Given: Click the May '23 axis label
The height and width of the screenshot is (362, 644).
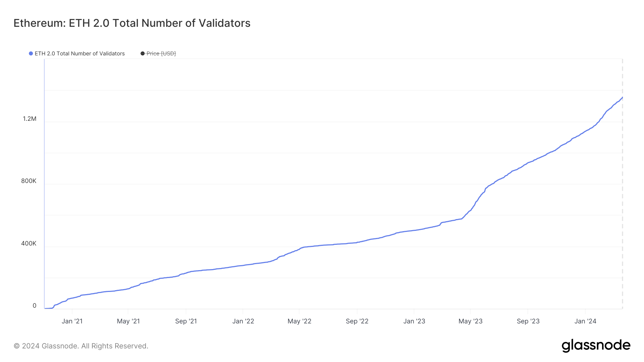Looking at the screenshot, I should tap(470, 321).
